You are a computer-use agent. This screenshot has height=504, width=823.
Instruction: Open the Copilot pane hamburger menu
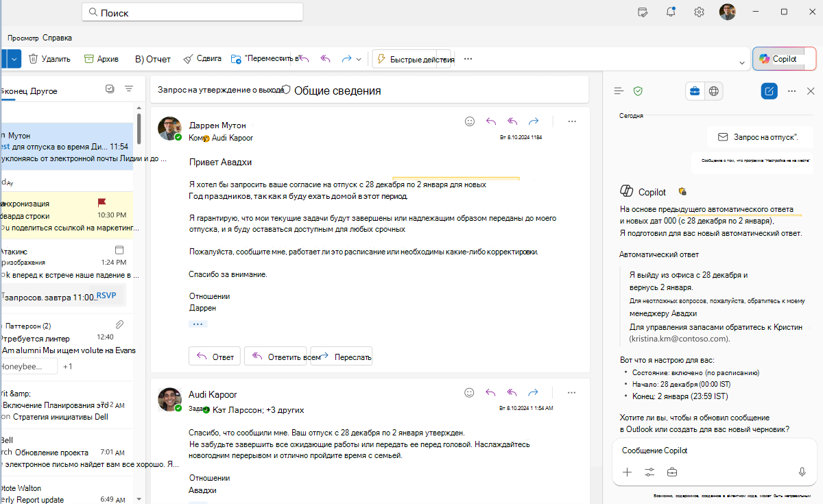(619, 91)
